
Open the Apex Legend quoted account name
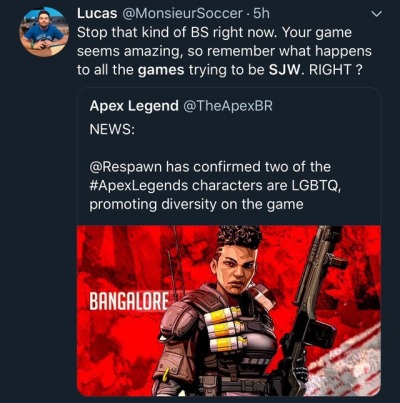pos(134,106)
